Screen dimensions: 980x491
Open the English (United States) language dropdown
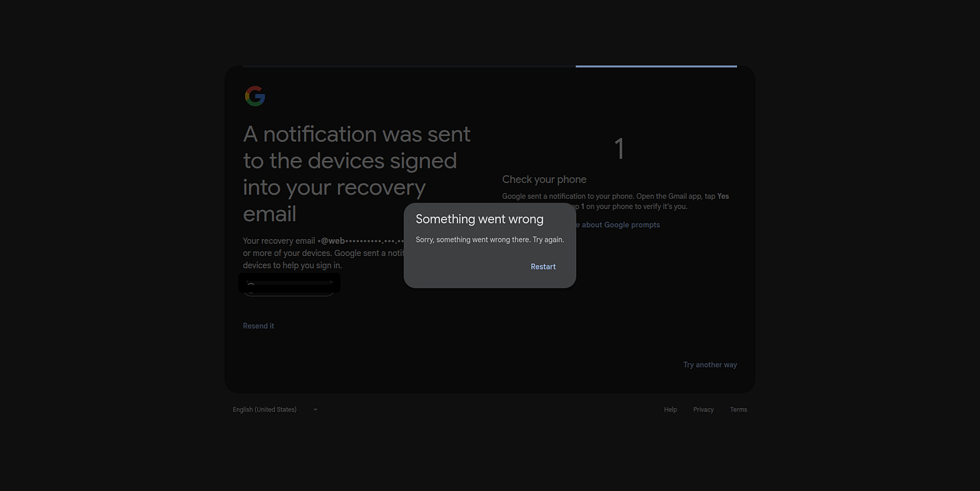[275, 410]
